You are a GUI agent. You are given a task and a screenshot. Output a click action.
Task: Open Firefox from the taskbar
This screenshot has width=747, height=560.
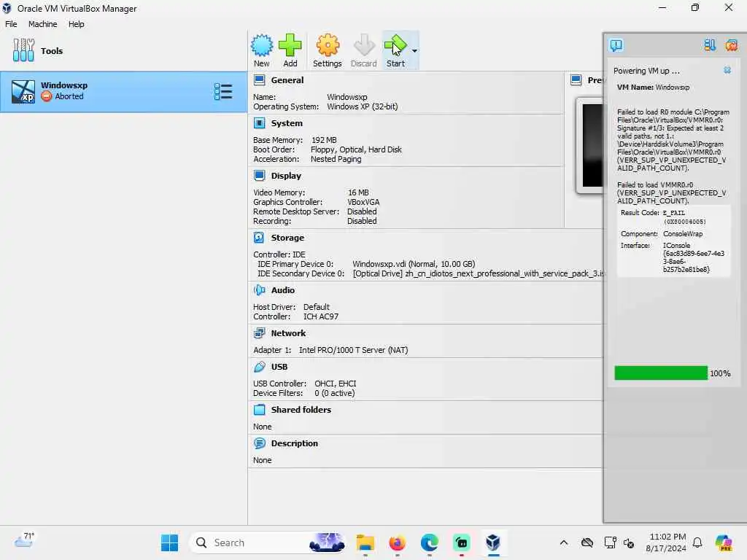coord(398,542)
